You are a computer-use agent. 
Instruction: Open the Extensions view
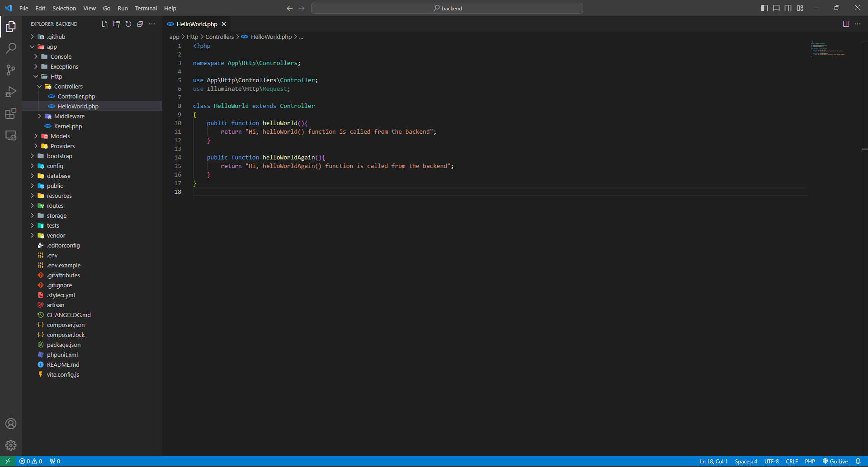11,113
